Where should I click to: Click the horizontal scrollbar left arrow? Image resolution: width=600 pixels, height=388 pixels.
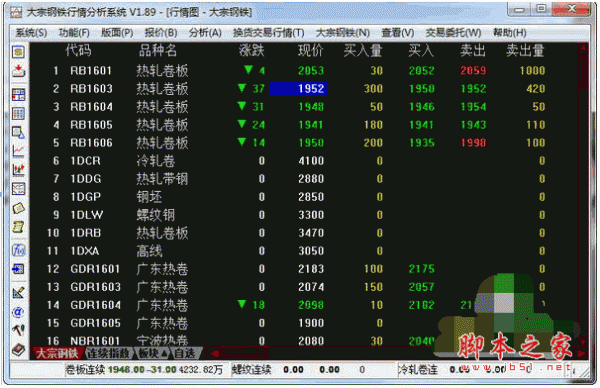(214, 353)
